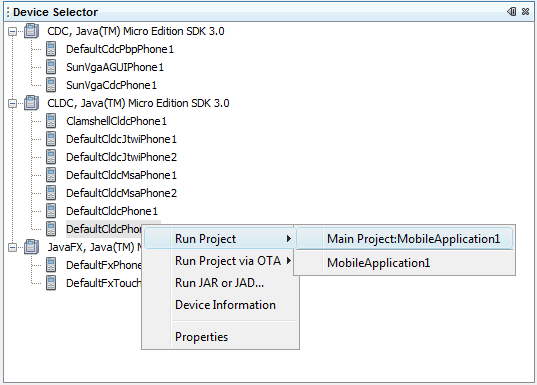Image resolution: width=537 pixels, height=385 pixels.
Task: Choose Run JAR or JAD from menu
Action: pyautogui.click(x=221, y=283)
